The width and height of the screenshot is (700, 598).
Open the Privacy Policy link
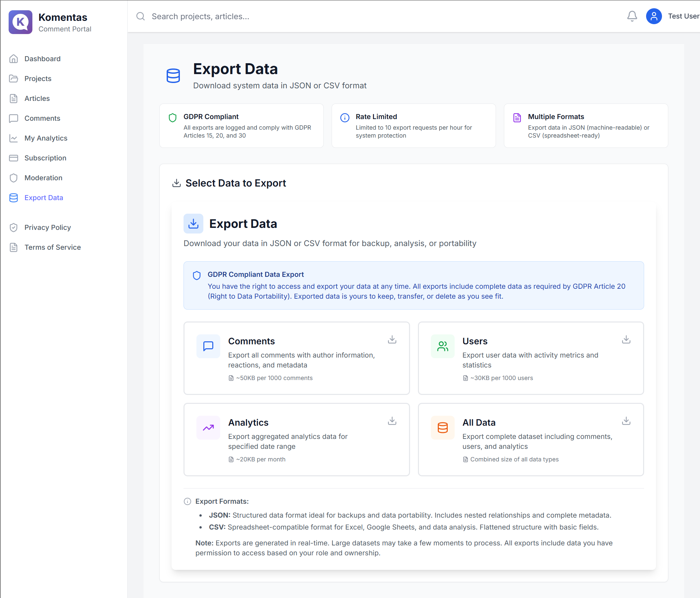click(x=47, y=227)
